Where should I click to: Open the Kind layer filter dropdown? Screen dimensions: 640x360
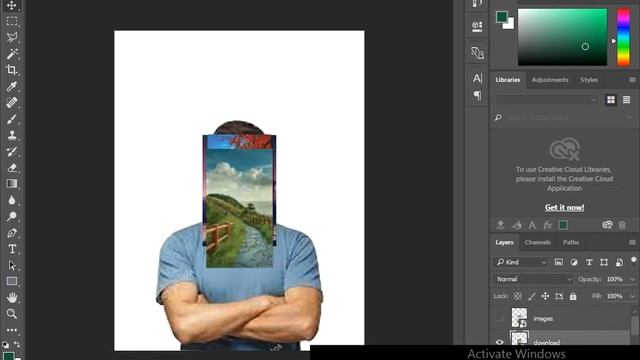tap(521, 262)
